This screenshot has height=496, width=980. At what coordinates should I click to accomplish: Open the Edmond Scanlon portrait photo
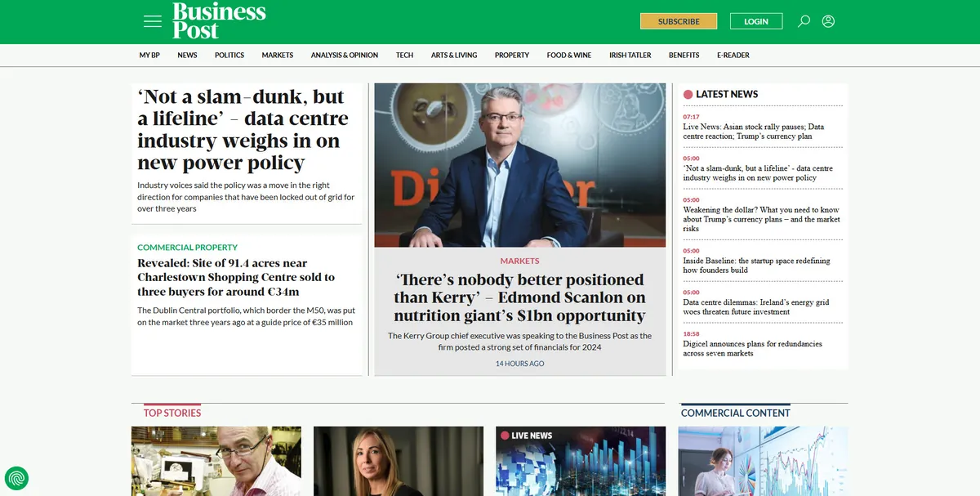[x=520, y=165]
